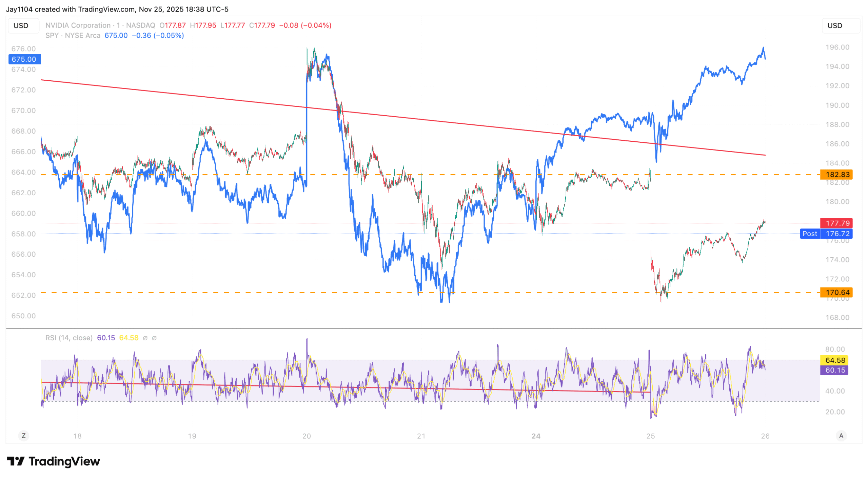Click the blue 675.00 SPY price label
Image resolution: width=868 pixels, height=479 pixels.
tap(24, 59)
